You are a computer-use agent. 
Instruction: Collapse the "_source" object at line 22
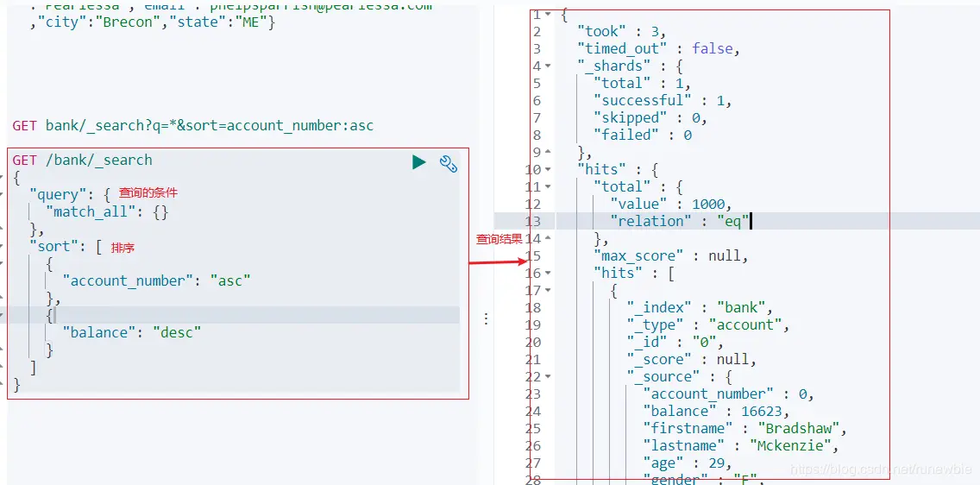[x=548, y=376]
